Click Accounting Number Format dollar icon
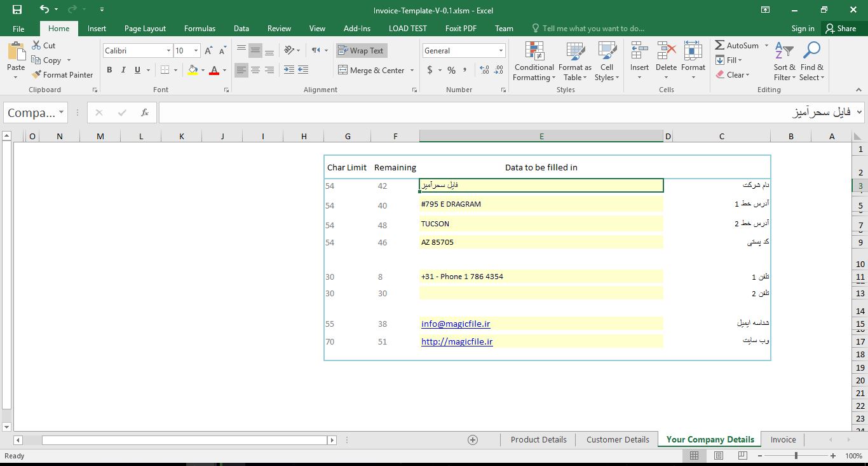This screenshot has width=868, height=466. [430, 70]
